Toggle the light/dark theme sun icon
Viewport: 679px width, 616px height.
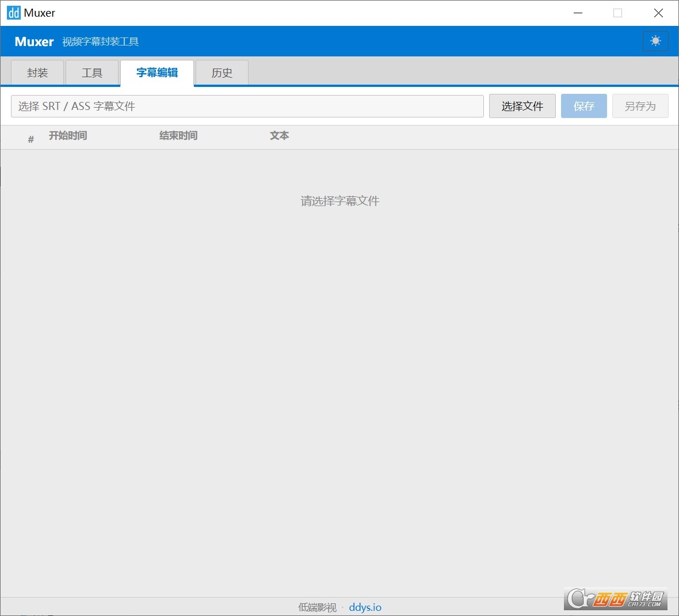(x=655, y=41)
